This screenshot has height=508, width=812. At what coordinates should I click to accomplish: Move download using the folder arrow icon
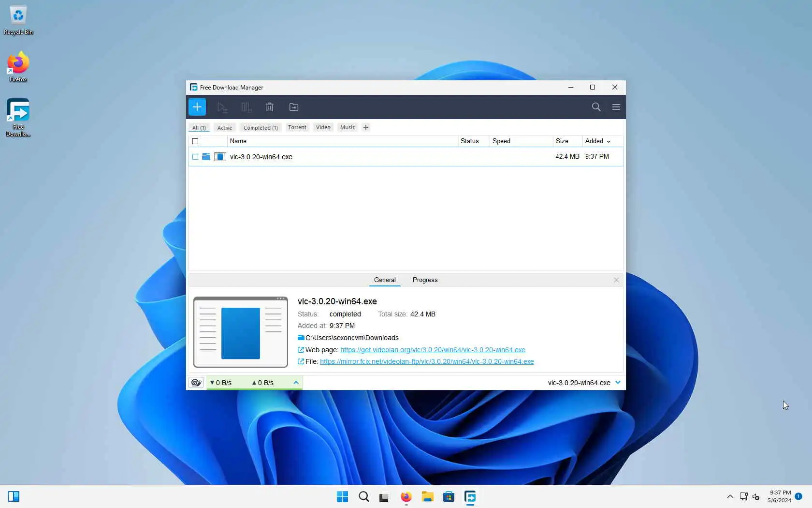294,107
